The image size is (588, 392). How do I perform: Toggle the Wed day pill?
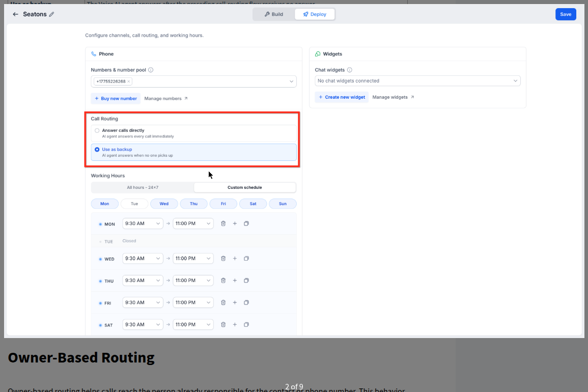[164, 204]
